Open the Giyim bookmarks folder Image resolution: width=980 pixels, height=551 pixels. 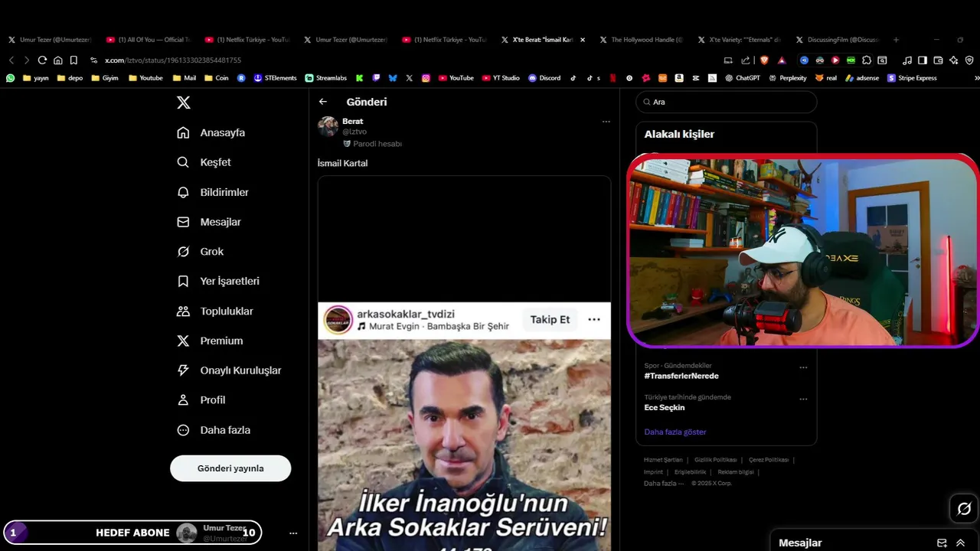click(x=104, y=78)
